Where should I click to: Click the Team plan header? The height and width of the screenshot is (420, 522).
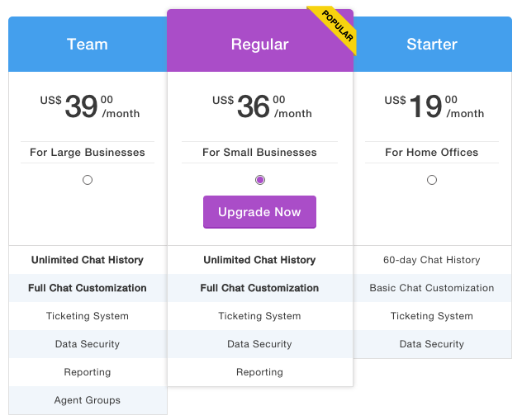point(88,45)
